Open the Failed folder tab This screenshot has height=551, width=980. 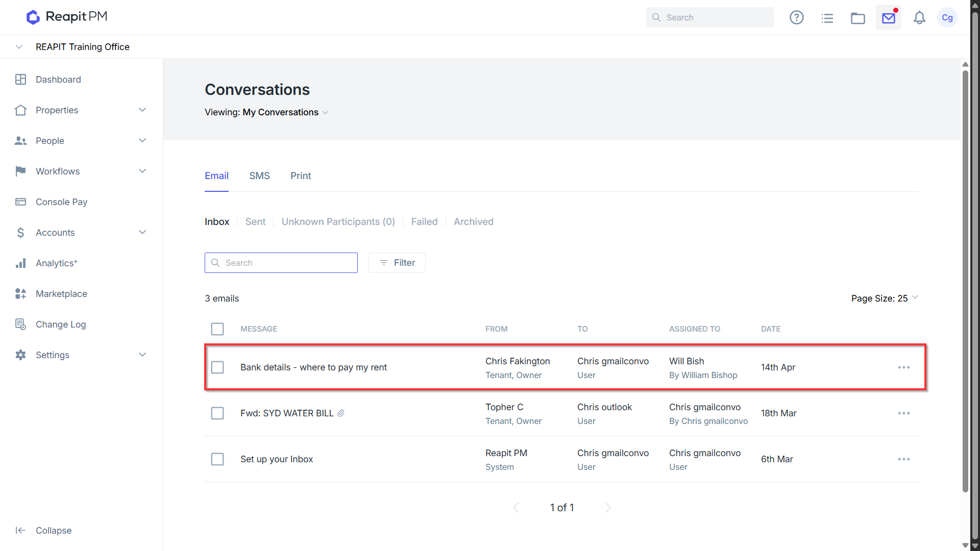click(424, 222)
